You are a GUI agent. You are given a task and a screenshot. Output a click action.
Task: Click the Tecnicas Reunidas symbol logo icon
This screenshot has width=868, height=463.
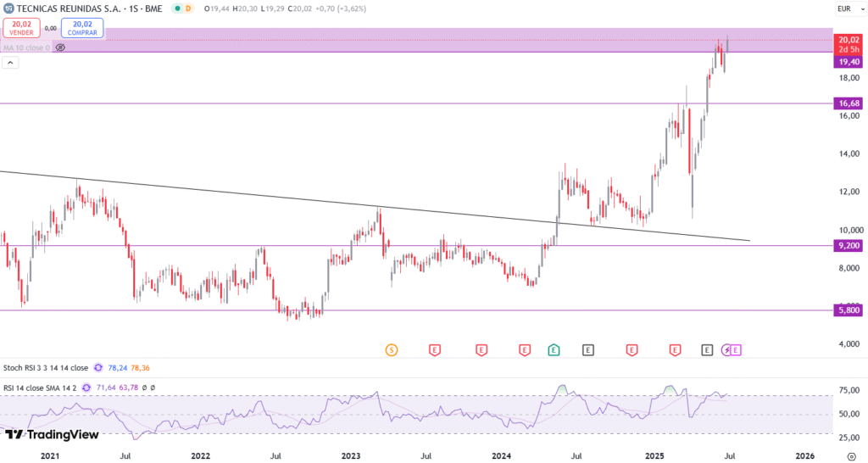[8, 8]
